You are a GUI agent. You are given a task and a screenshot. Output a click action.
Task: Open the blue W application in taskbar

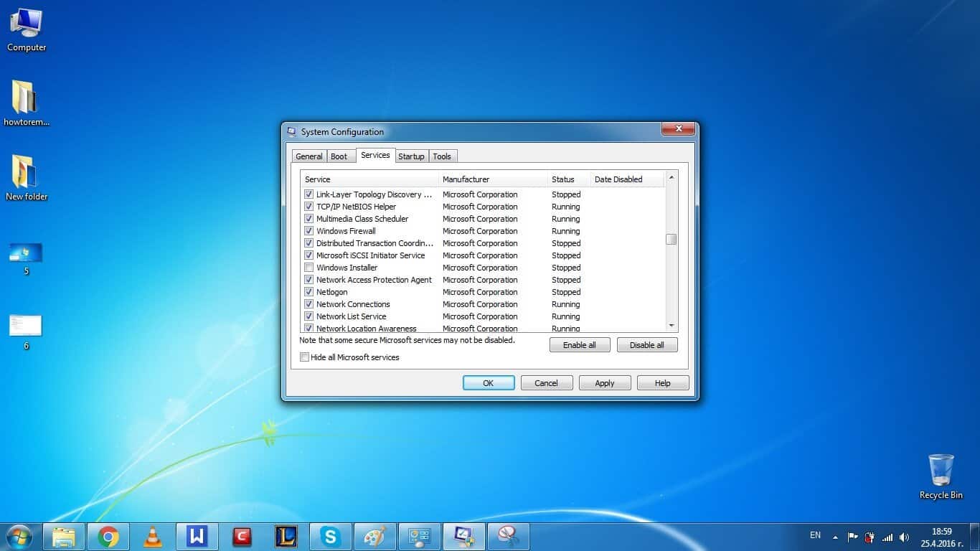click(197, 537)
